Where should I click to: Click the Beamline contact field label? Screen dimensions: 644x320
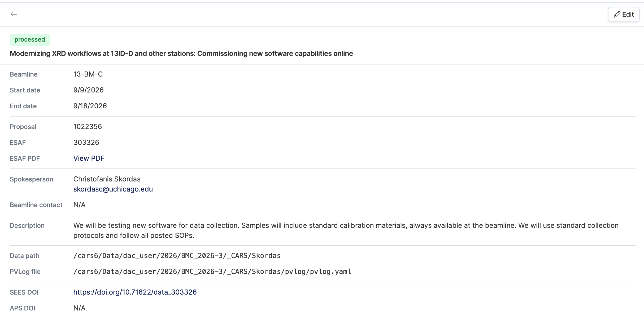[x=36, y=205]
